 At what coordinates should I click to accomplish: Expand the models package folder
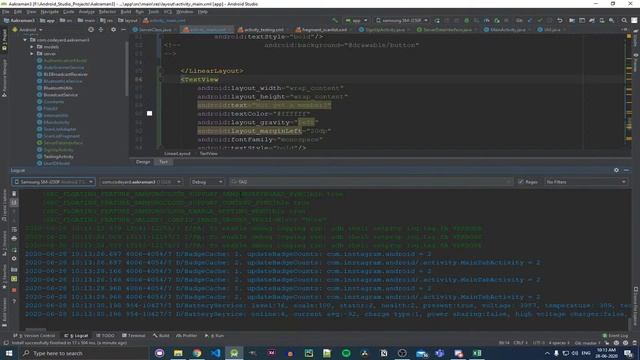coord(32,47)
